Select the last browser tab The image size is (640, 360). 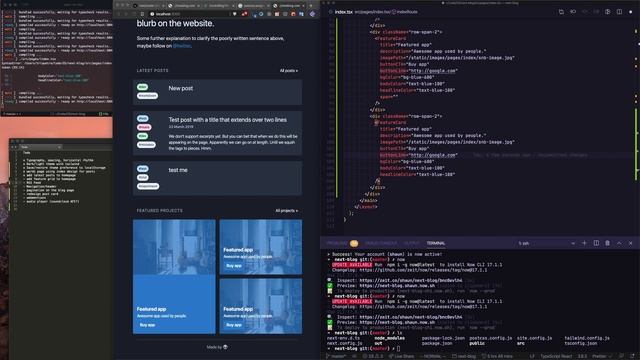[x=289, y=6]
